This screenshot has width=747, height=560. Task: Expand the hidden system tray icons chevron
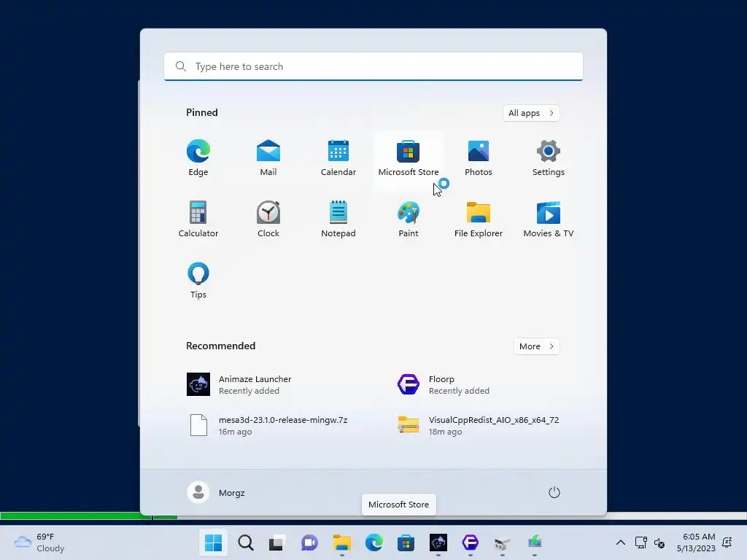tap(621, 542)
